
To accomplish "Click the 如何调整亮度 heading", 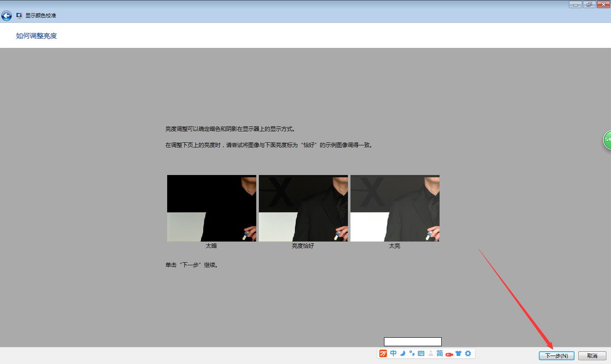I will pos(36,36).
